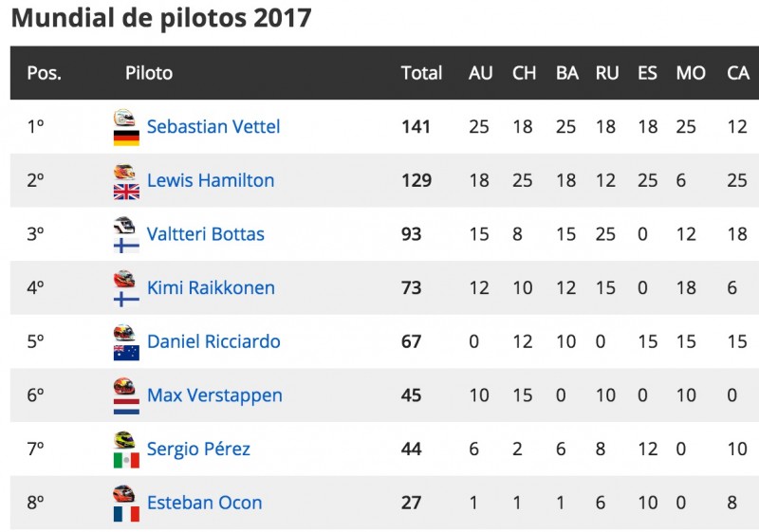759x532 pixels.
Task: Open the Kimi Raikkonen link
Action: (211, 287)
